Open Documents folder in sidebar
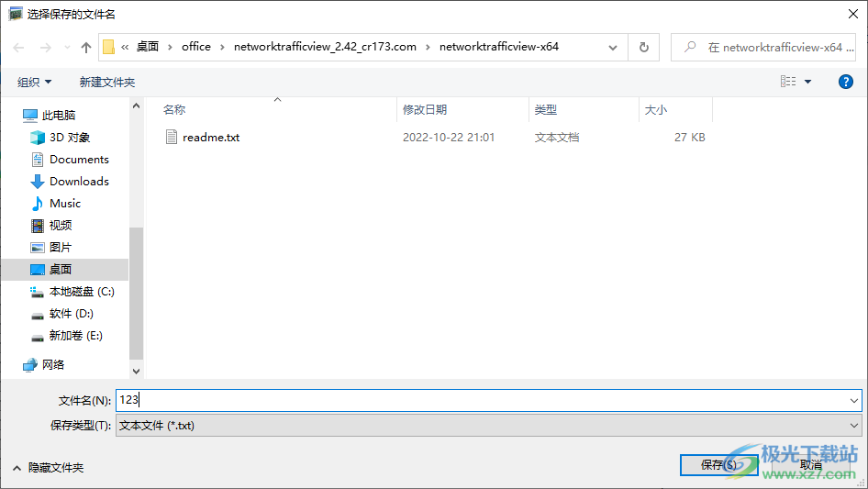Screen dimensions: 868x489 coord(79,160)
